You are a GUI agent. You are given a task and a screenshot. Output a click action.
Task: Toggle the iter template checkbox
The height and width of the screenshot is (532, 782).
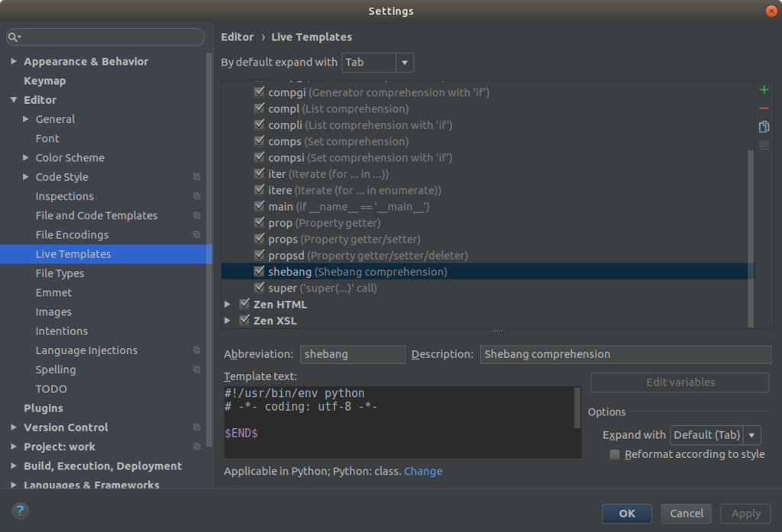pos(259,173)
